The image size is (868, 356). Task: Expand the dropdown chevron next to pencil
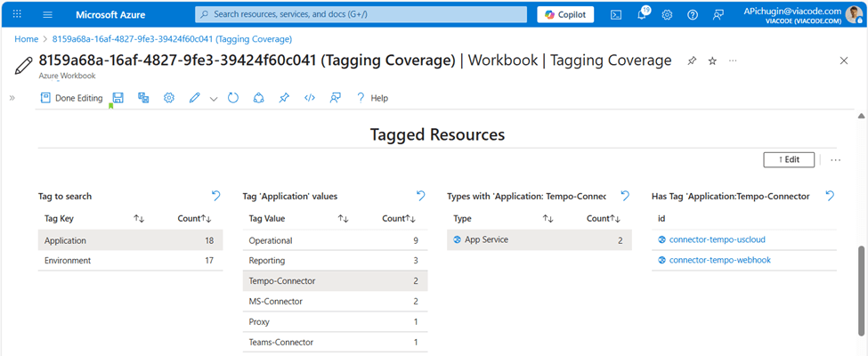[x=214, y=99]
